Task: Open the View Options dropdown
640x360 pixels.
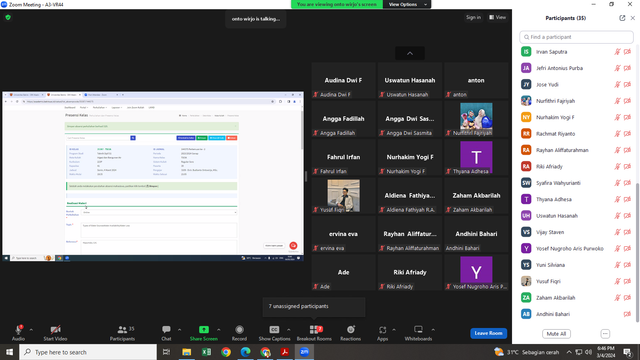Action: pyautogui.click(x=407, y=4)
